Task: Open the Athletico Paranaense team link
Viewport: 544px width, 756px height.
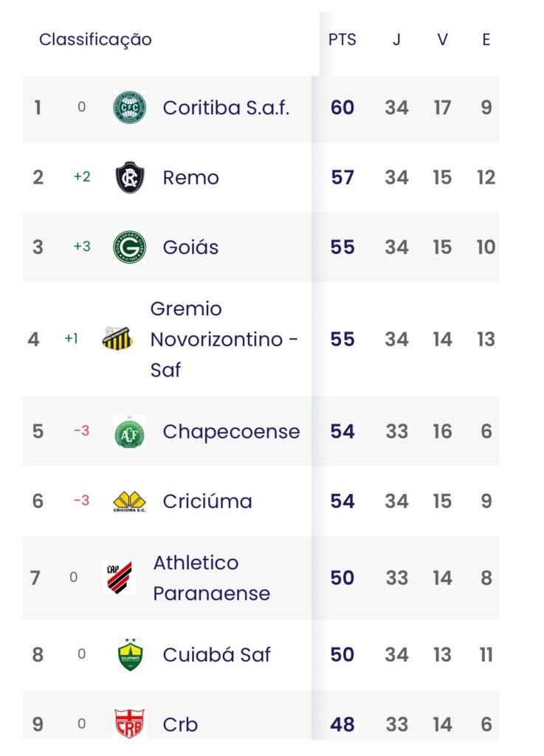Action: (211, 578)
